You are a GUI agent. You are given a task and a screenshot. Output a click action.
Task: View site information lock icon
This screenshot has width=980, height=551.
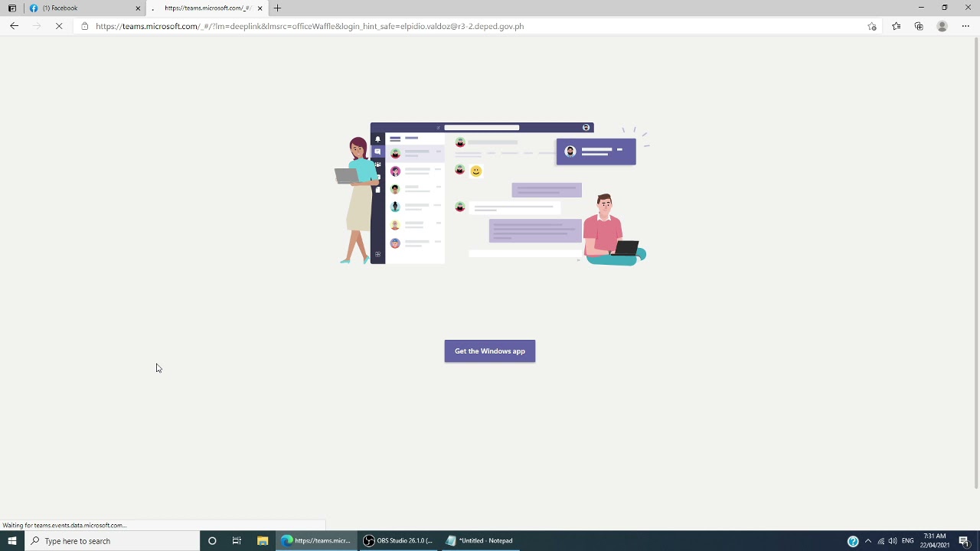pos(84,26)
